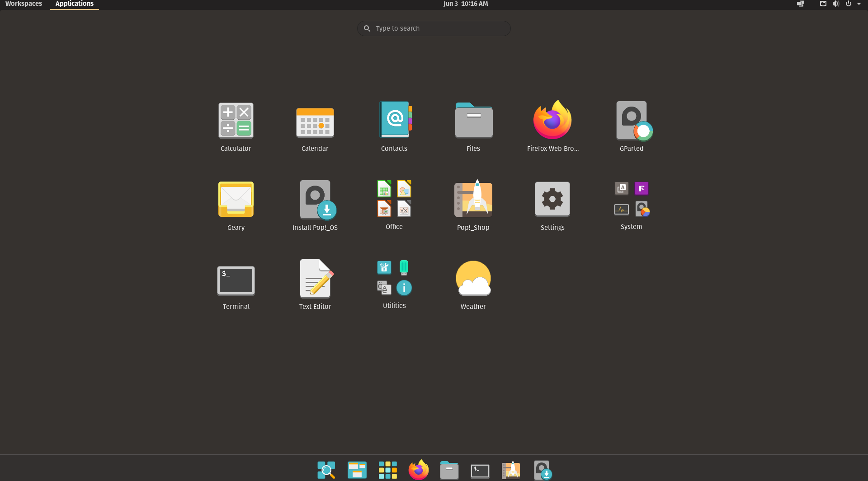
Task: Switch to the Workspaces view
Action: [x=24, y=4]
